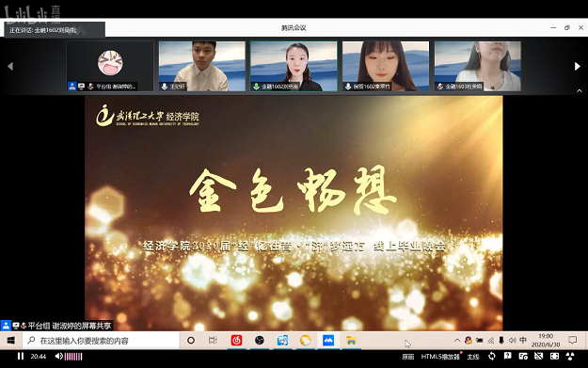Open the QQ penguin tray icon
The image size is (588, 368).
click(469, 341)
